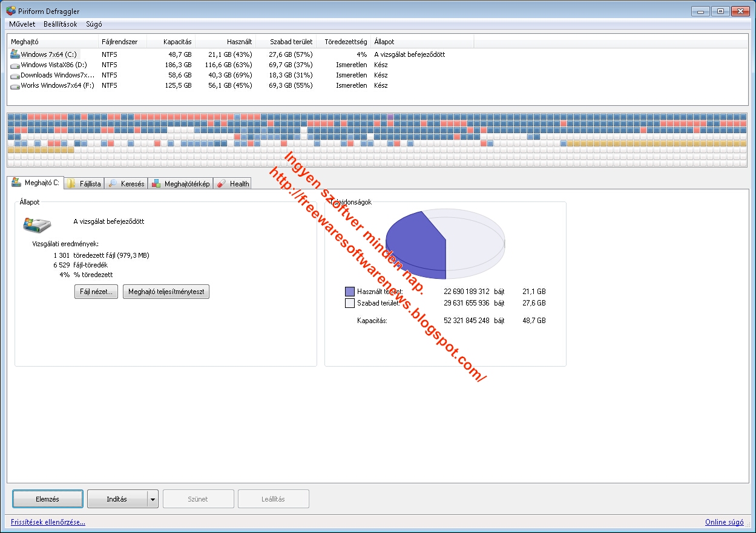Click the 69,3 GB (55%) free space cell

click(291, 85)
